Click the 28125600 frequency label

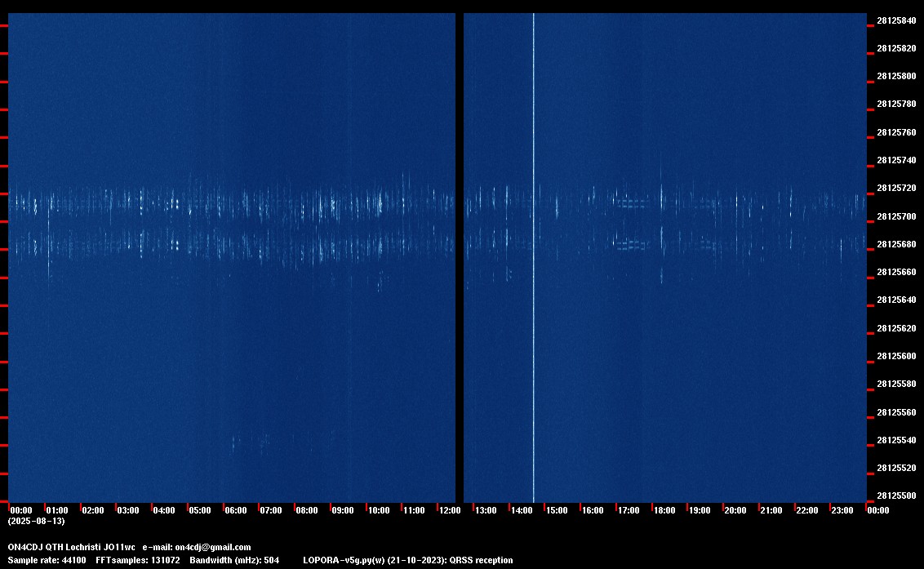pos(896,356)
